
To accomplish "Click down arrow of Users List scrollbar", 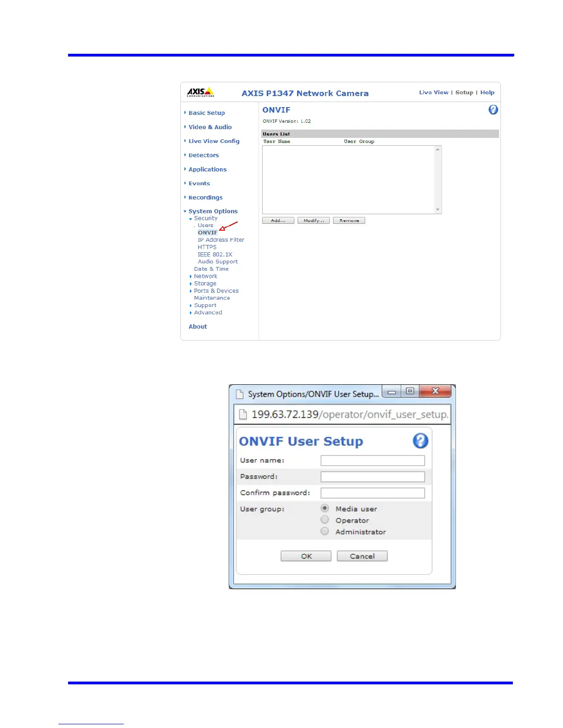I will 438,210.
